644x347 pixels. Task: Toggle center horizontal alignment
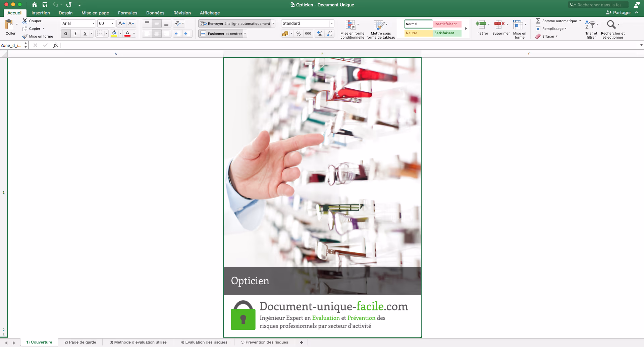(157, 34)
